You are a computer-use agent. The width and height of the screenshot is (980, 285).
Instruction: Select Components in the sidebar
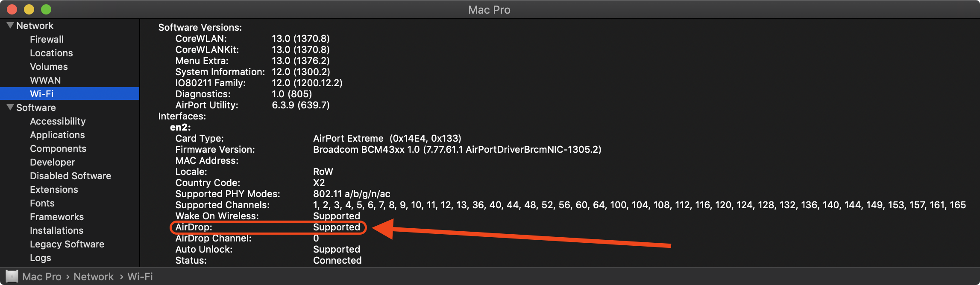58,148
